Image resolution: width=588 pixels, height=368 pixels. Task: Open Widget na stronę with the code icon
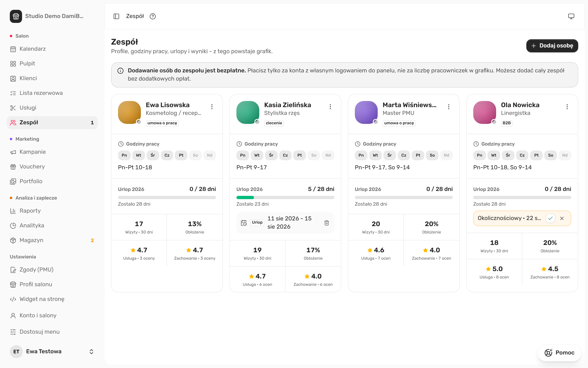click(52, 299)
